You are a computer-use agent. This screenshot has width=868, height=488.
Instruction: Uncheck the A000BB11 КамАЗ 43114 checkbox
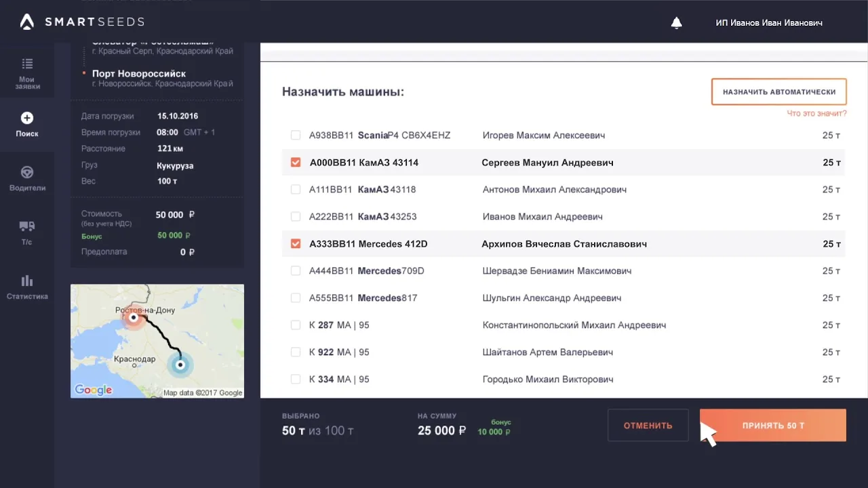(296, 163)
